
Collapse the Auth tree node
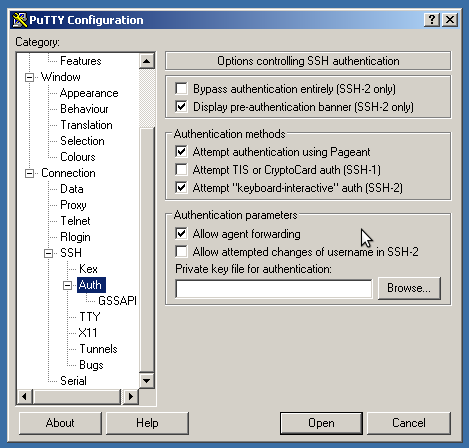[x=67, y=285]
